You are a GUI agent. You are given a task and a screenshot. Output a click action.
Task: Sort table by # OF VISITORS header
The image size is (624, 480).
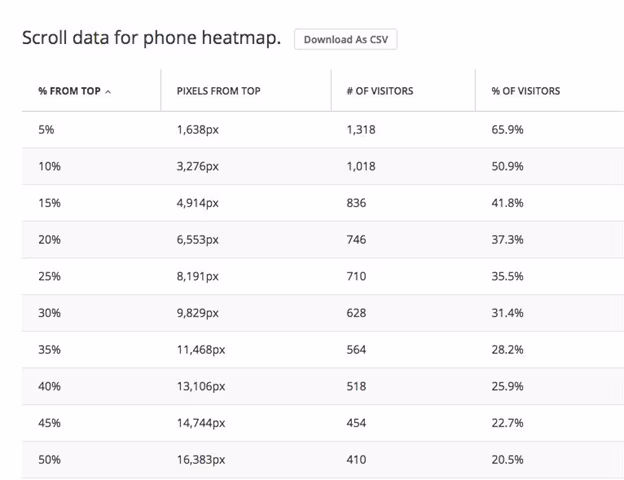click(x=380, y=91)
